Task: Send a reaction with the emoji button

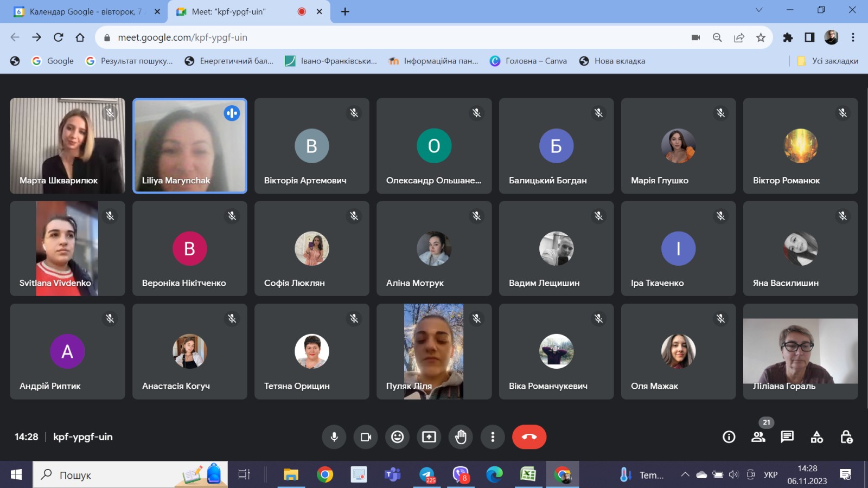Action: (398, 437)
